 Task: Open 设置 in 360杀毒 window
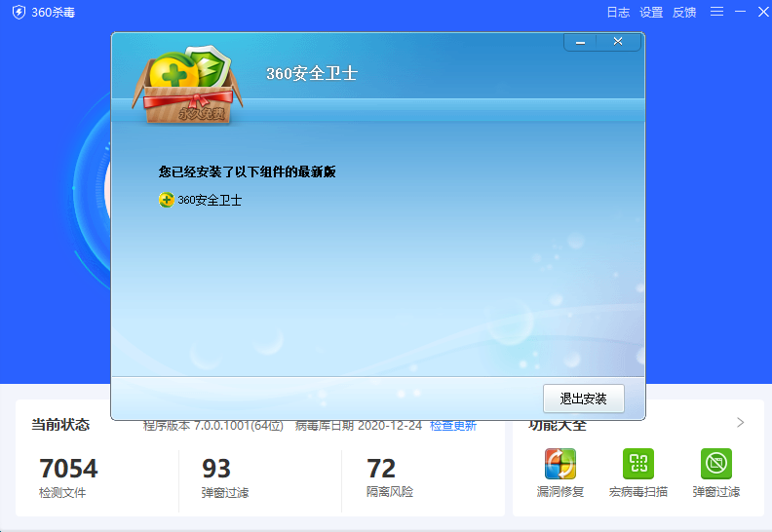click(651, 13)
